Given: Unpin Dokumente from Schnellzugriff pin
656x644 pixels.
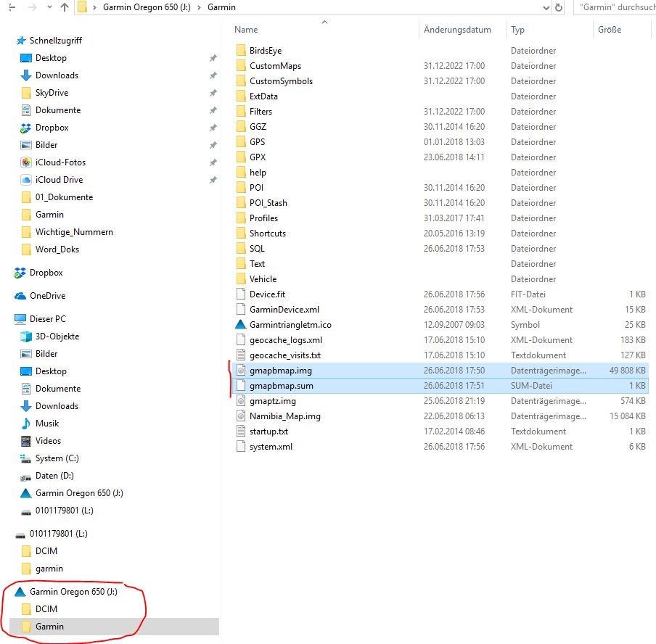Looking at the screenshot, I should pyautogui.click(x=213, y=110).
